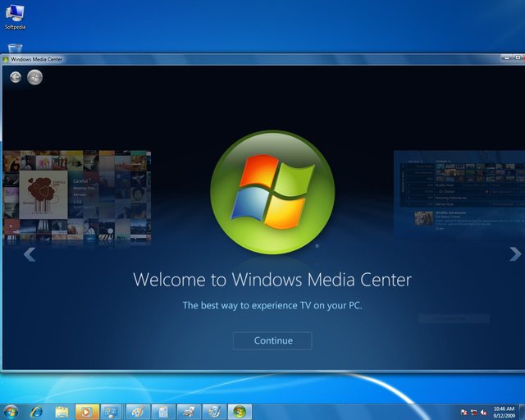Go back using the Media Center back arrow
Viewport: 525px width, 420px height.
(x=16, y=77)
